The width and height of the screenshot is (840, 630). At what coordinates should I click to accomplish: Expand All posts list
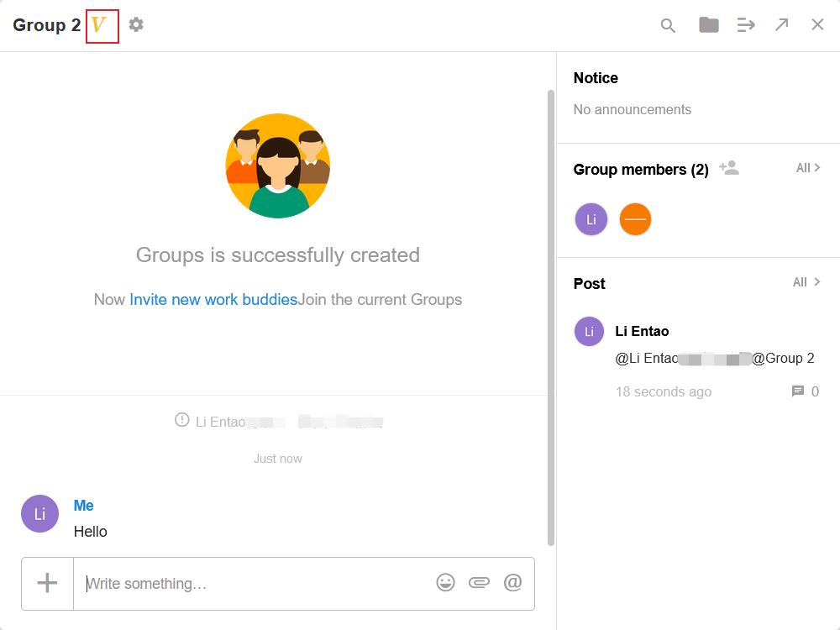[x=806, y=282]
